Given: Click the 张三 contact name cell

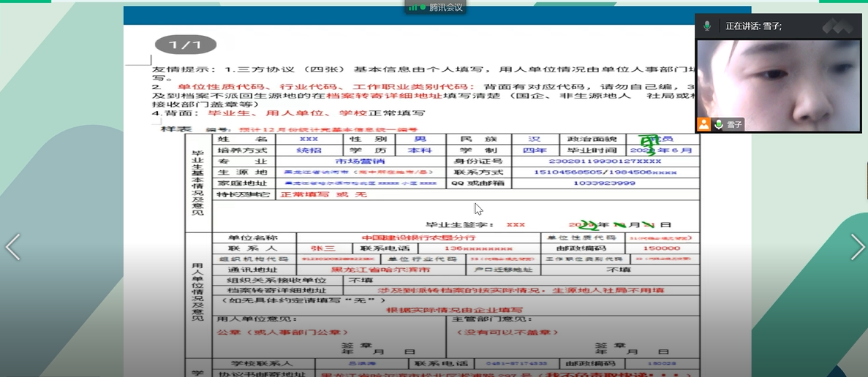Looking at the screenshot, I should pyautogui.click(x=323, y=248).
